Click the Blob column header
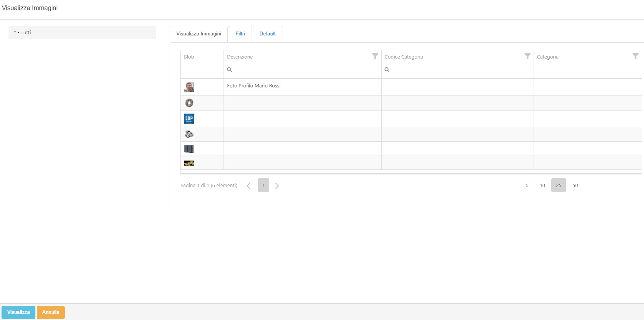Screen dimensions: 644x320 [202, 57]
